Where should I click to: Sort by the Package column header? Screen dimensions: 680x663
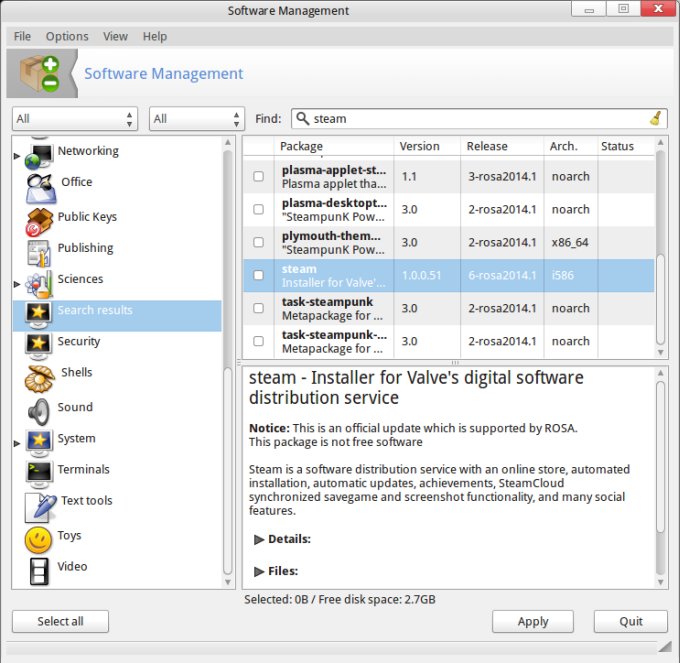(334, 146)
